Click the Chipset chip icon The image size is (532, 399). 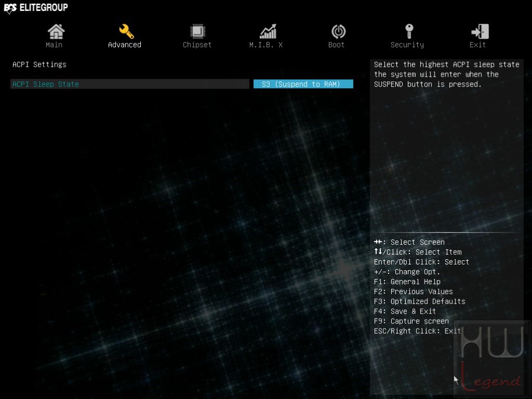pyautogui.click(x=198, y=31)
